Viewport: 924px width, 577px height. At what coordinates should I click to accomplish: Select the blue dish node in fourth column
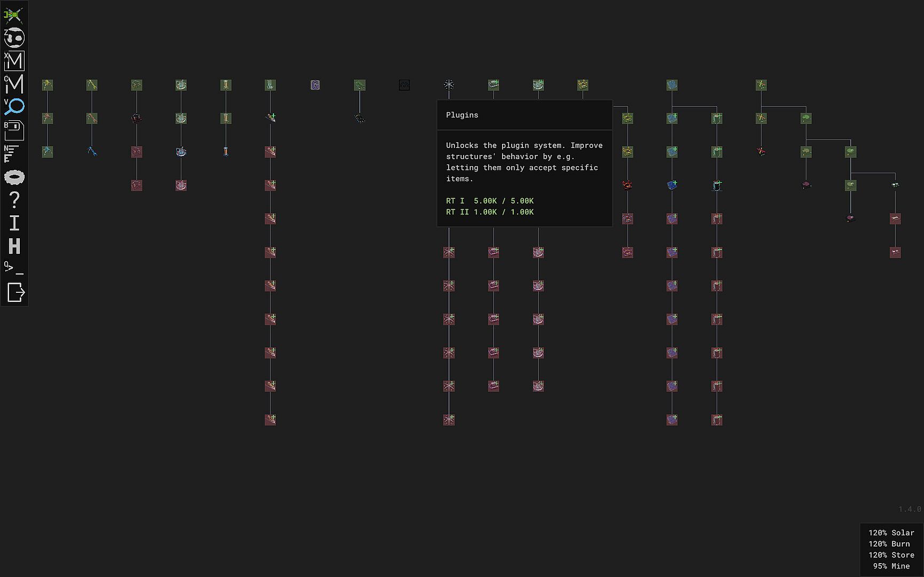click(181, 152)
